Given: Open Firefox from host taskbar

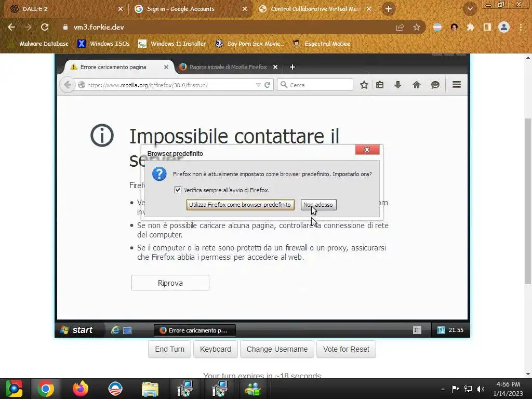Looking at the screenshot, I should [81, 389].
